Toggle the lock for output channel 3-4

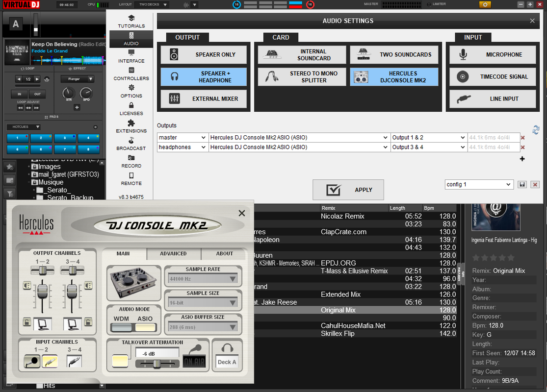pyautogui.click(x=88, y=321)
